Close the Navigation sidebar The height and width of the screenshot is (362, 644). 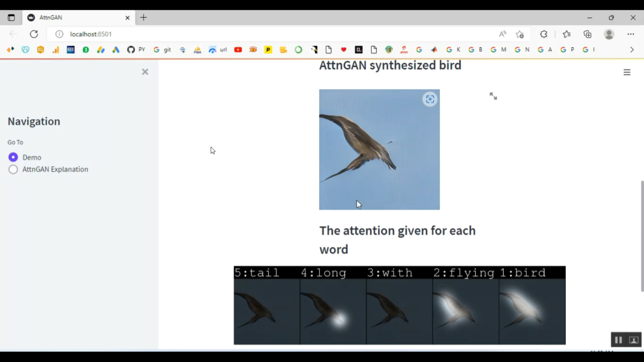(x=145, y=72)
